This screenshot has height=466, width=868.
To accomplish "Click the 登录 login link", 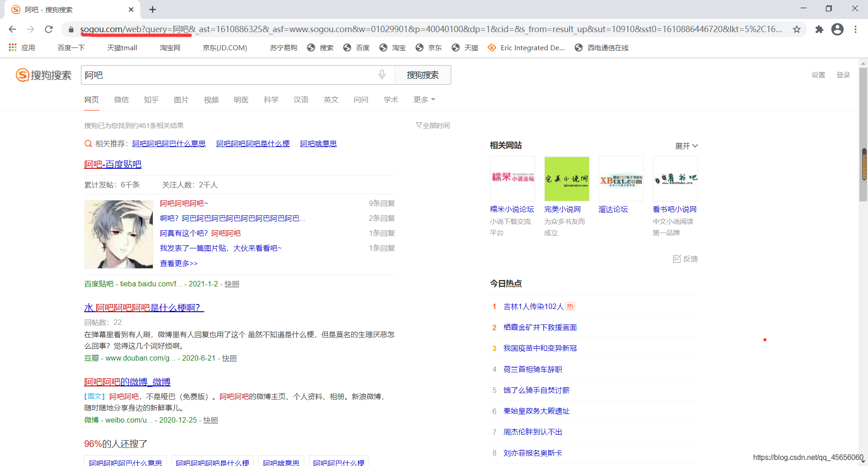I will pos(843,75).
